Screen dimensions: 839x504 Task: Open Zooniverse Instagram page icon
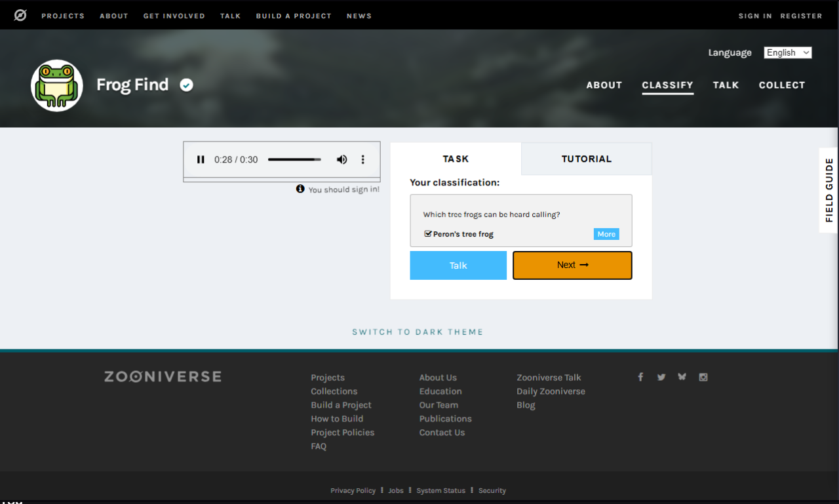[x=703, y=377]
